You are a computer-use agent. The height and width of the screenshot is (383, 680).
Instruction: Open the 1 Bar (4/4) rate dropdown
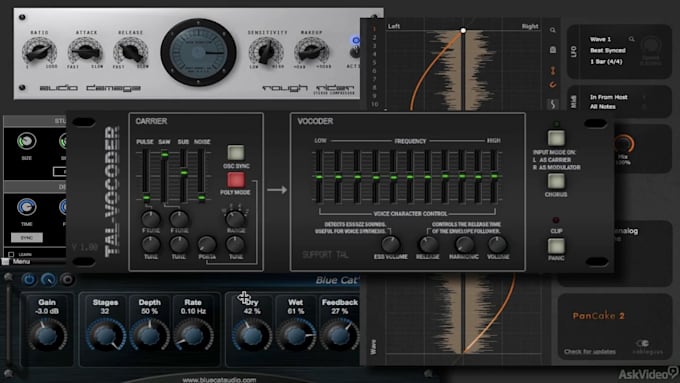(x=606, y=62)
